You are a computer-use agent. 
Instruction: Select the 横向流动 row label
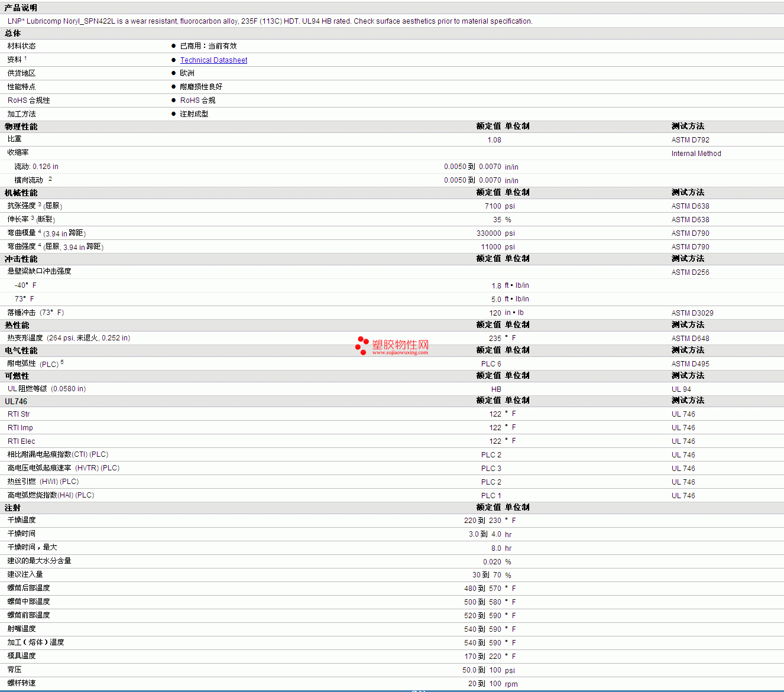pyautogui.click(x=29, y=180)
